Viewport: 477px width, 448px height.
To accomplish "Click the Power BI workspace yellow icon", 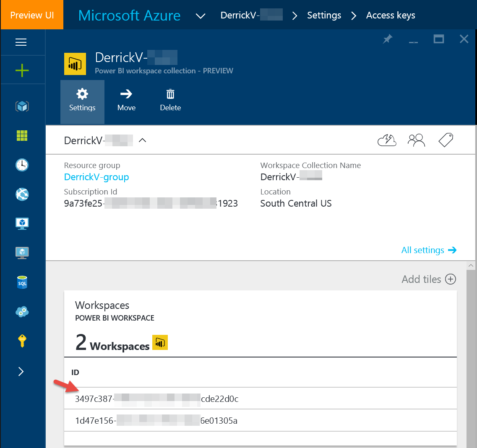I will [x=75, y=64].
